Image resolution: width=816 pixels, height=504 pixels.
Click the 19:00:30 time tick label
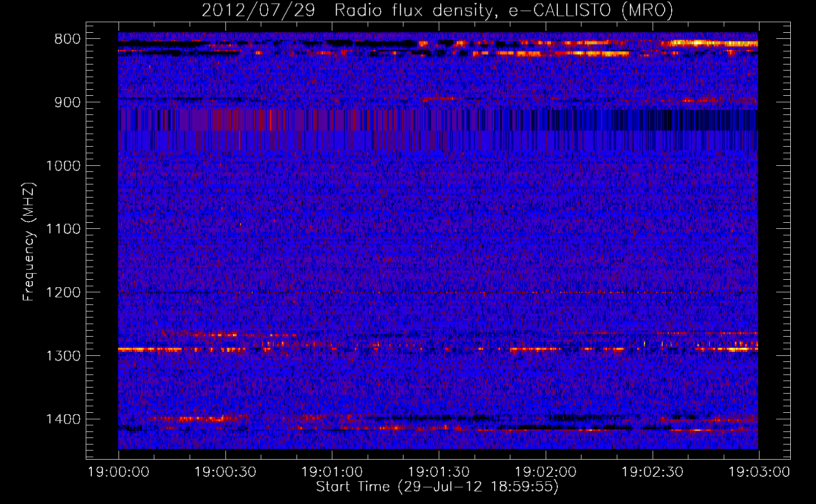[225, 472]
